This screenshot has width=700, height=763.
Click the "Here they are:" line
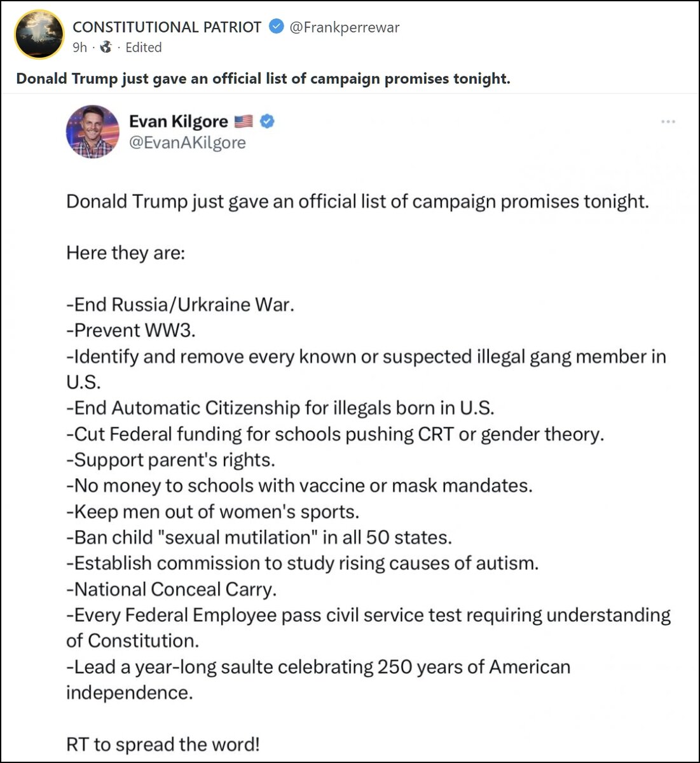point(125,253)
